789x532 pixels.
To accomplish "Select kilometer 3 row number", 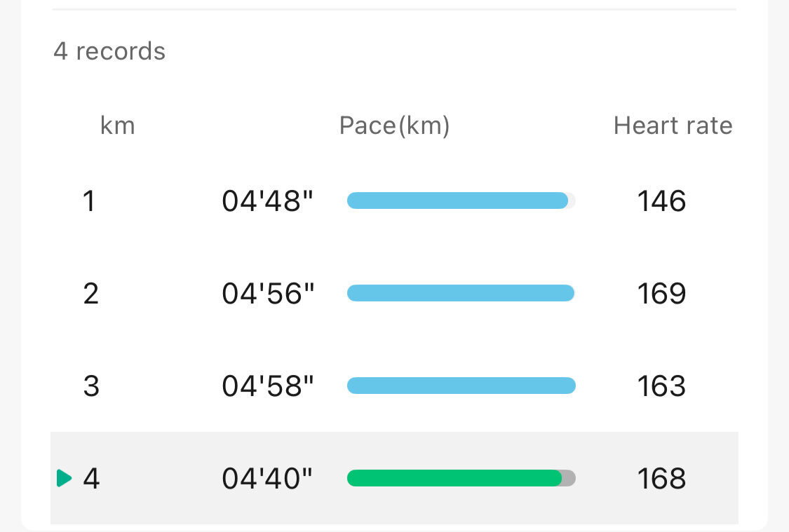I will (x=91, y=386).
